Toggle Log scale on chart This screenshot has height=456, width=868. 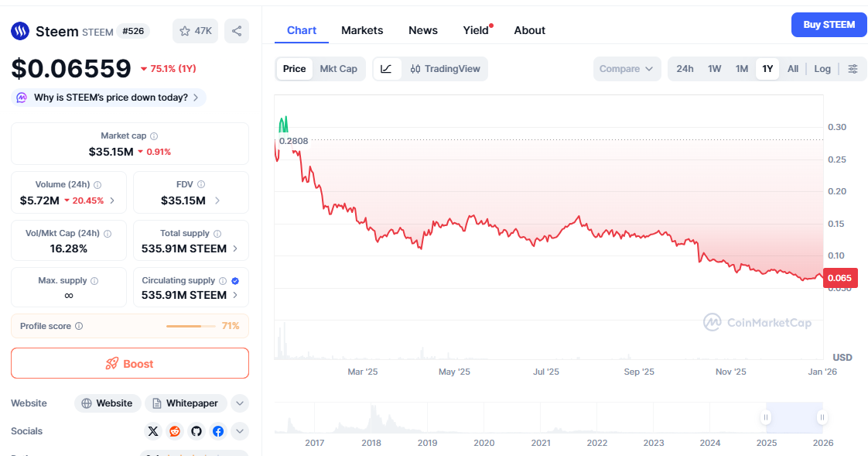tap(822, 69)
